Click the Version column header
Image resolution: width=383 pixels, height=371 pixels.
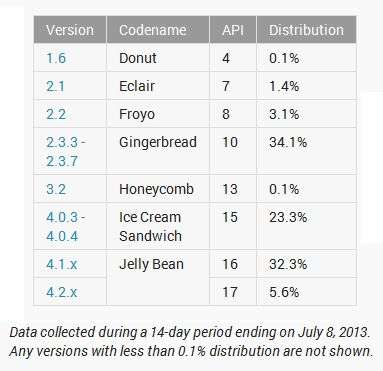click(70, 30)
